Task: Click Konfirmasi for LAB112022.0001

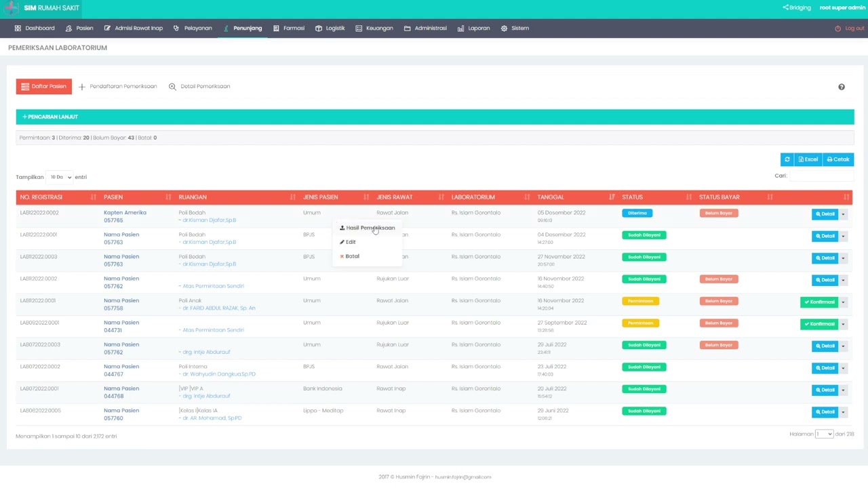Action: click(819, 302)
